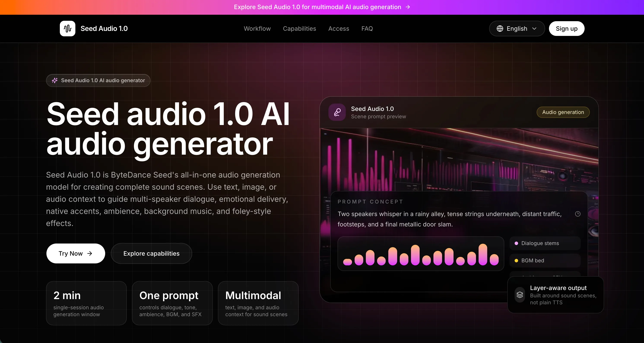Click the Seed Audio 1.0 title in preview card
Screen dimensions: 644x343
click(372, 109)
